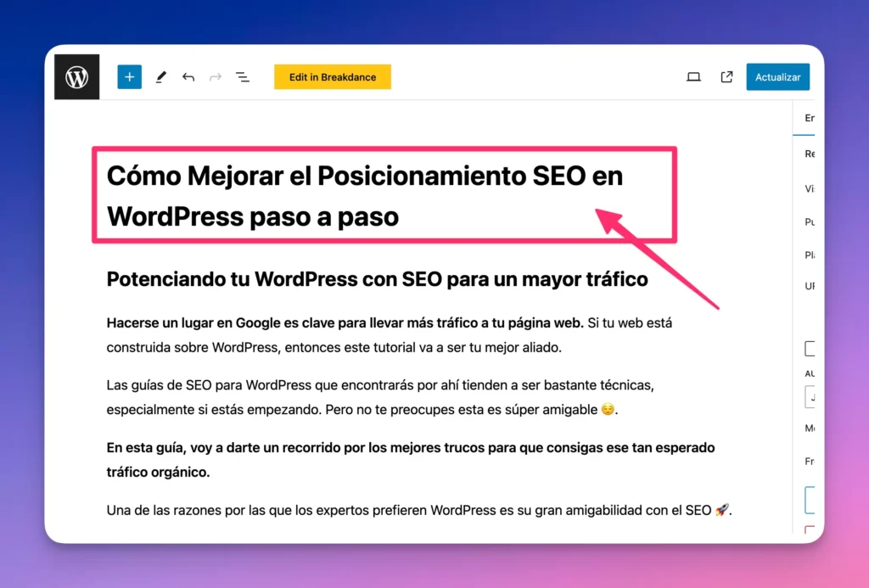869x588 pixels.
Task: Expand the Visibilidad setting
Action: (810, 188)
